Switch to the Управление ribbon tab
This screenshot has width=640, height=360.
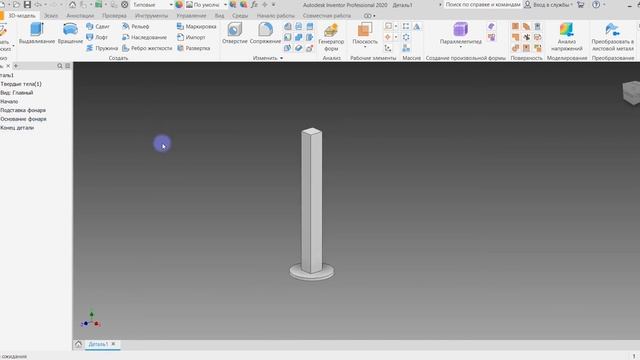[x=191, y=16]
